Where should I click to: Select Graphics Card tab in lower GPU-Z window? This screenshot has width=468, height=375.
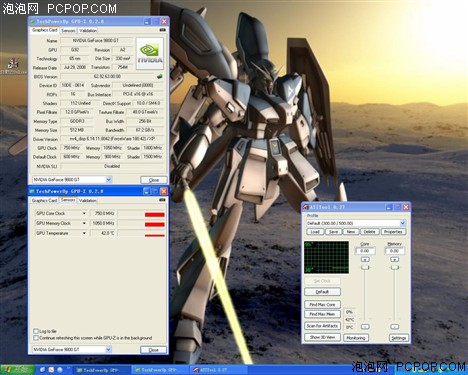(x=45, y=201)
